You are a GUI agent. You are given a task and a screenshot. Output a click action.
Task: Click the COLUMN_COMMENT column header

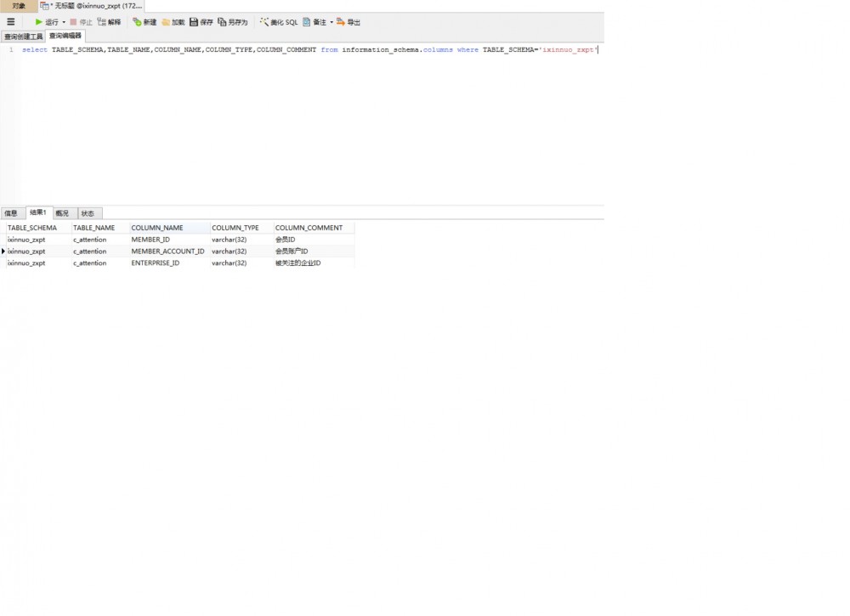pyautogui.click(x=314, y=228)
